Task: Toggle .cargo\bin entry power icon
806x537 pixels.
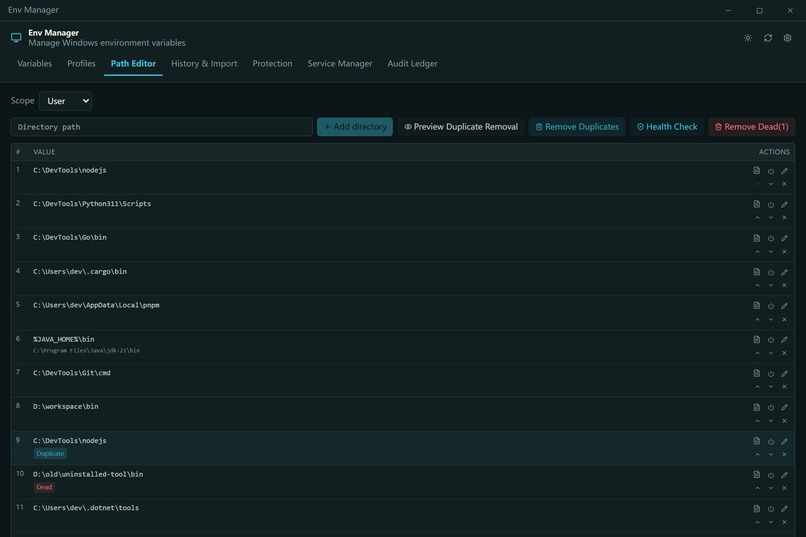Action: [771, 272]
